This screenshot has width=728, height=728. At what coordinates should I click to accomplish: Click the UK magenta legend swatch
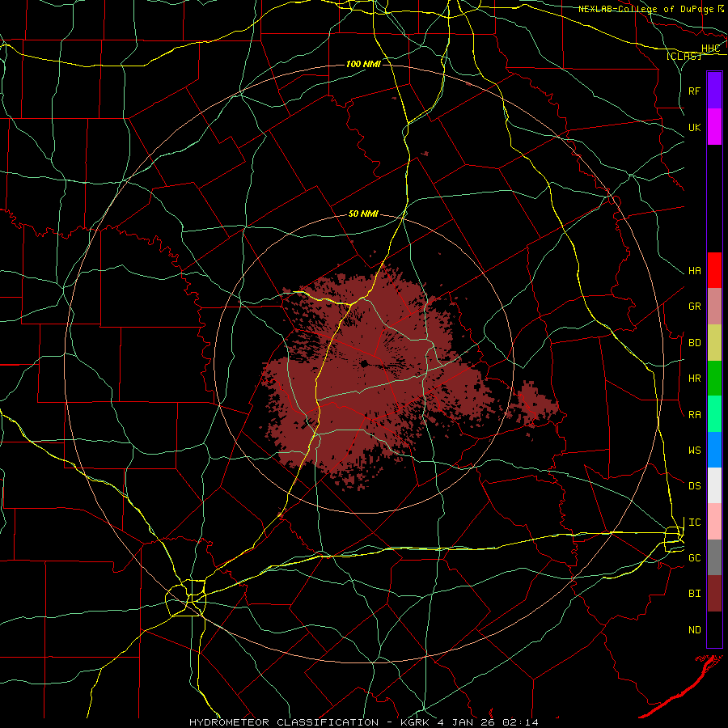click(714, 127)
